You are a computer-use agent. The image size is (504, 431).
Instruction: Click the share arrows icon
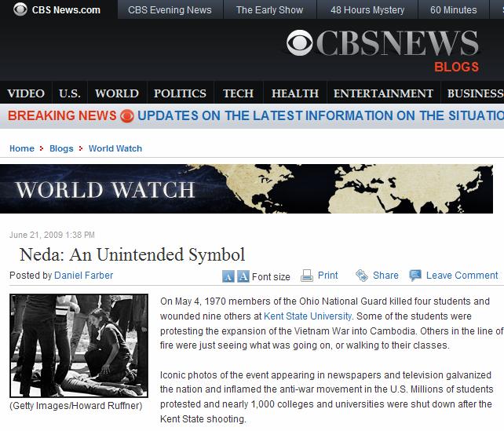[x=362, y=276]
